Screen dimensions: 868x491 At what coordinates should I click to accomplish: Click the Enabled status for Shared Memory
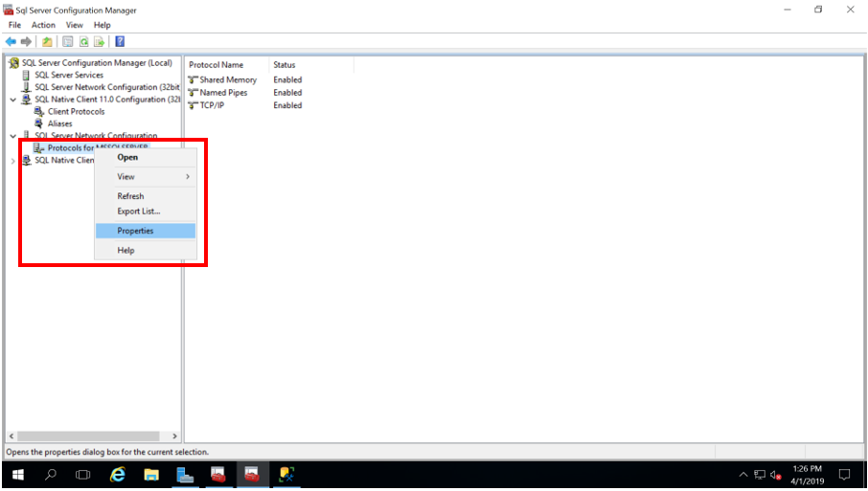(x=287, y=79)
